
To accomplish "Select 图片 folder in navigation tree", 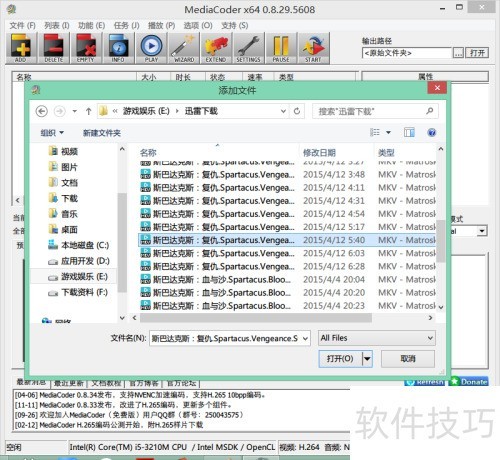I will (x=63, y=167).
